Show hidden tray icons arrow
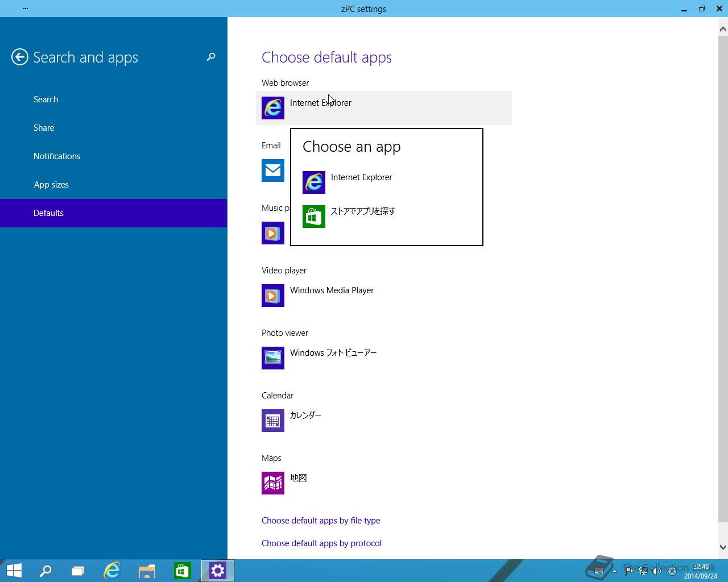The height and width of the screenshot is (582, 728). pos(614,571)
